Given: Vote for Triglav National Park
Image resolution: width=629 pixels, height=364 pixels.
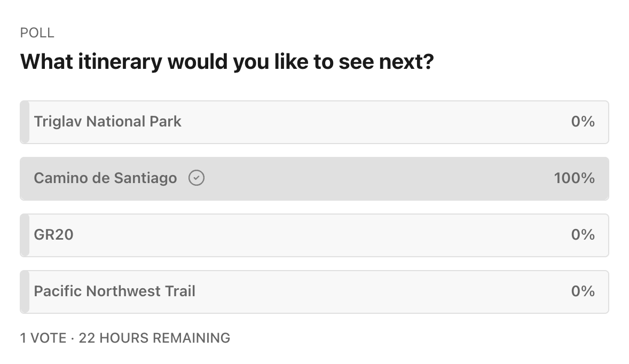Looking at the screenshot, I should [314, 122].
